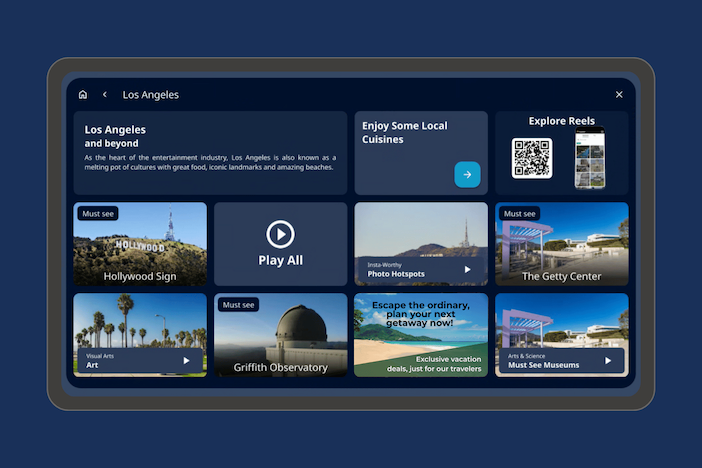
Task: Play the Photo Hotspots reel
Action: click(466, 270)
